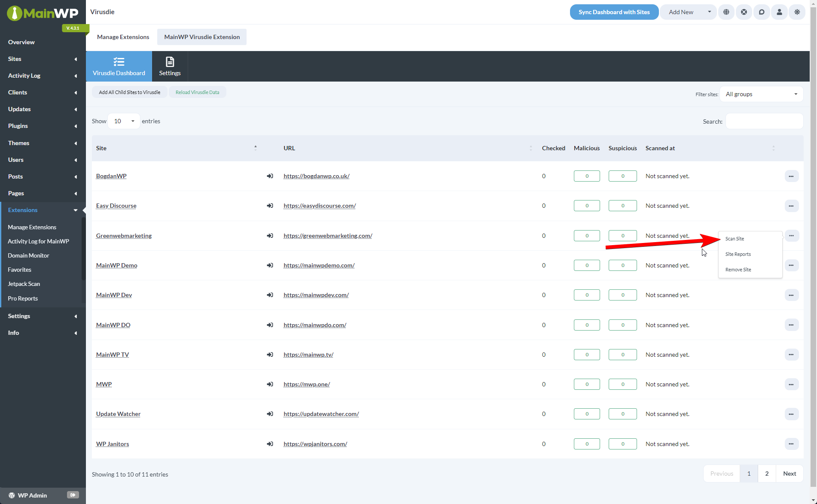Go to page 2 of the table
Screen dimensions: 817x504
pyautogui.click(x=767, y=474)
